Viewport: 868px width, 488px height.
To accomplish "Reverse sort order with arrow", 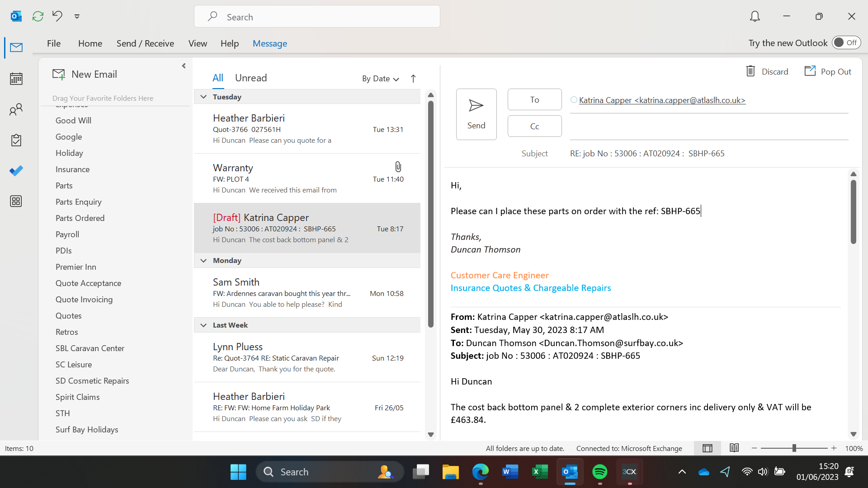I will 413,79.
